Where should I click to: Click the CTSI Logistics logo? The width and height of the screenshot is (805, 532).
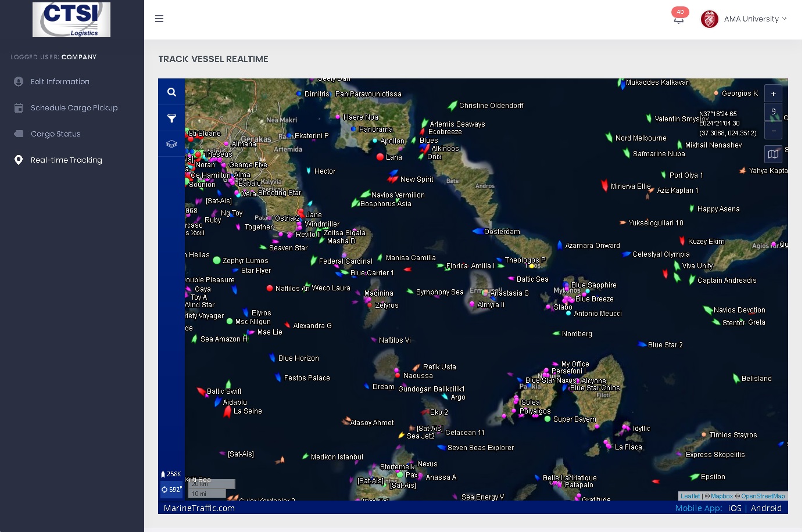[71, 20]
